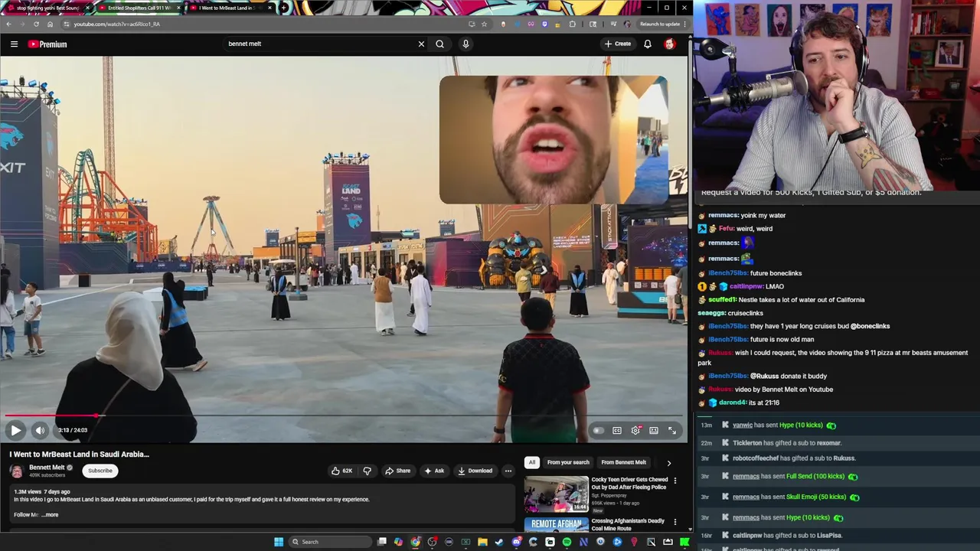Image resolution: width=980 pixels, height=551 pixels.
Task: Open browser extensions puzzle icon
Action: click(x=572, y=24)
